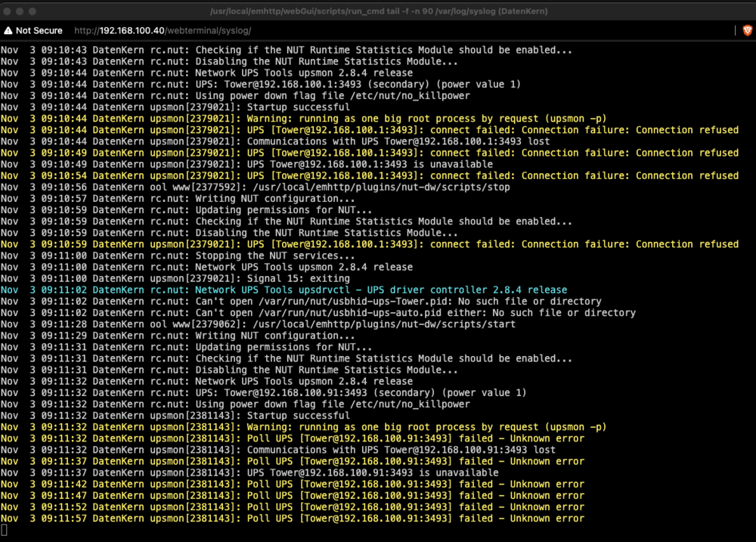Click the 09:10:44 yellow 'Warning: running as one big root' line
This screenshot has width=756, height=542.
(x=303, y=119)
